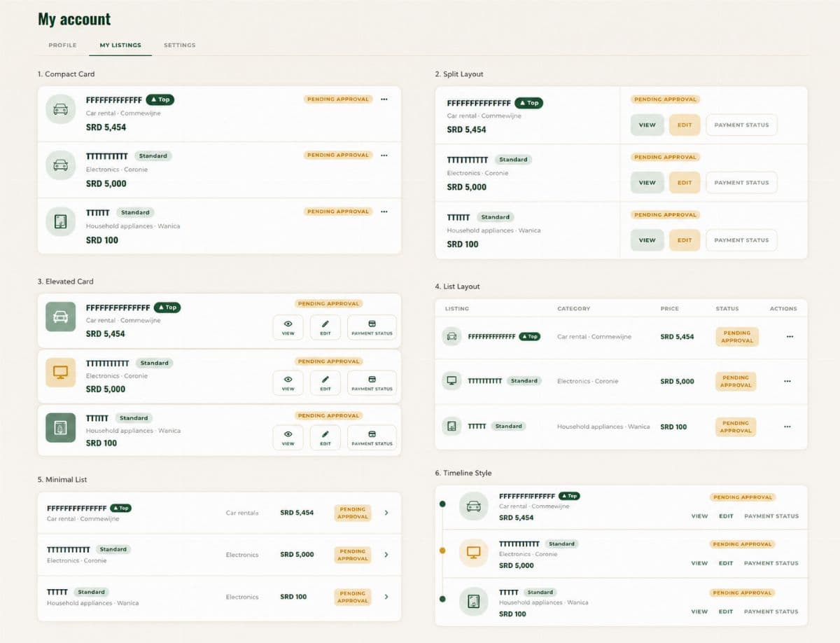
Task: Open Payment Status for SRD 5,454 Split Layout listing
Action: [741, 125]
